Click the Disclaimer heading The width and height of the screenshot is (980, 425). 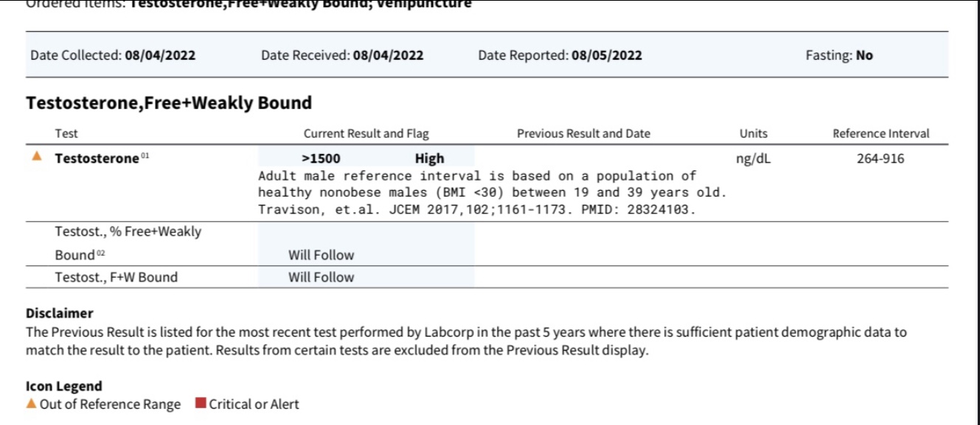click(60, 313)
